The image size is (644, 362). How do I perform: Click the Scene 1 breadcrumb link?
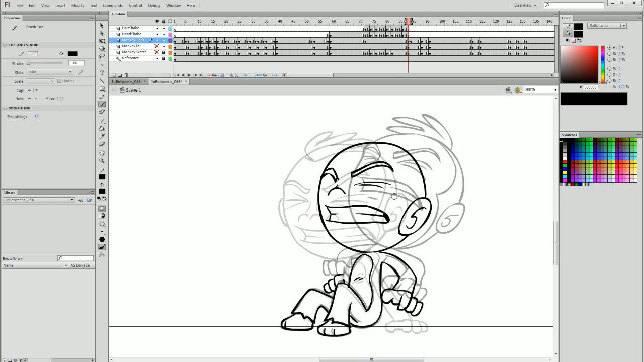[x=133, y=90]
